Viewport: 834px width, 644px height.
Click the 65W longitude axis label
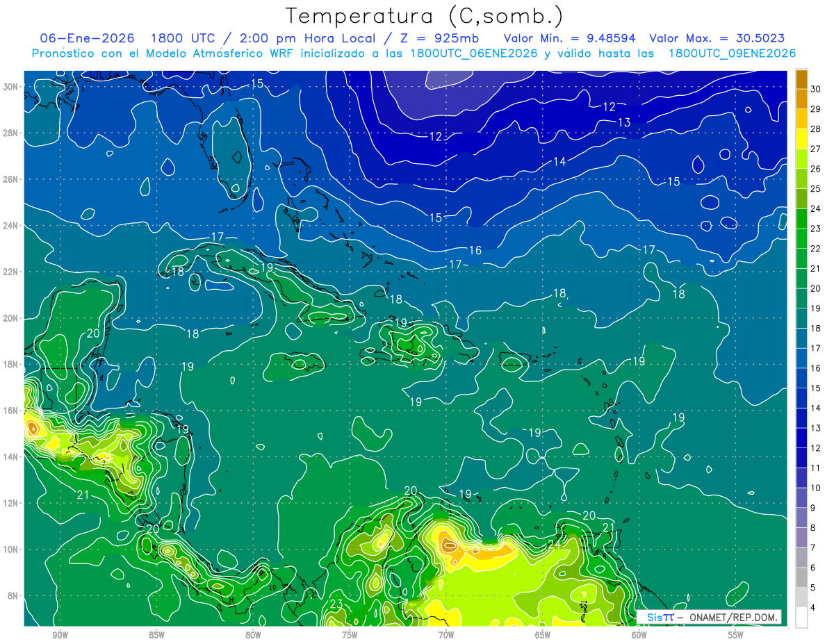tap(543, 635)
